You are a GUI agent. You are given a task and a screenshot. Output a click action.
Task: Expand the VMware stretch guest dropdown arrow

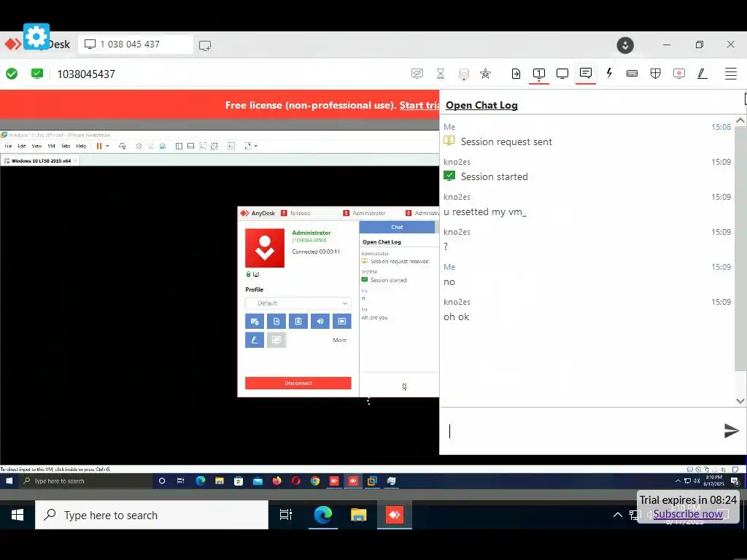(256, 146)
